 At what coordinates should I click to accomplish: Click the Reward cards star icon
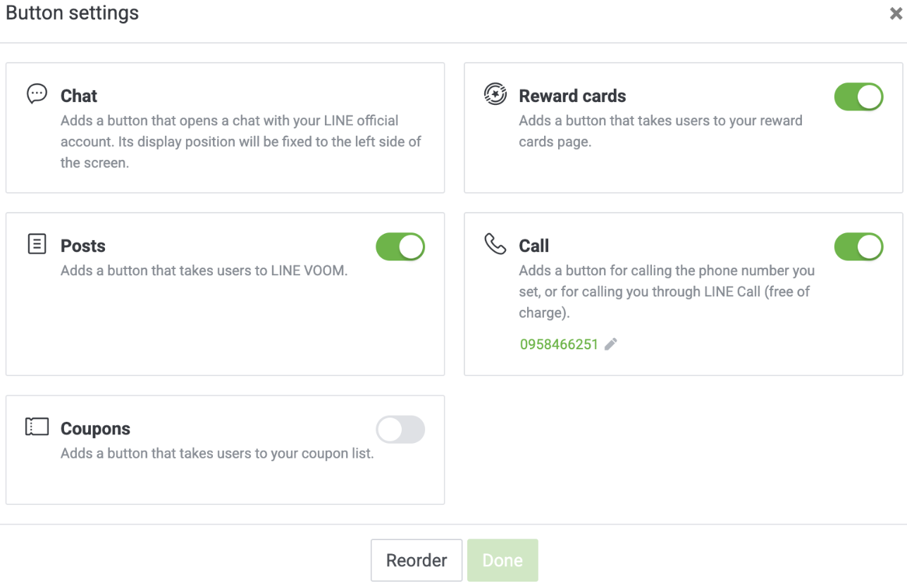[495, 94]
